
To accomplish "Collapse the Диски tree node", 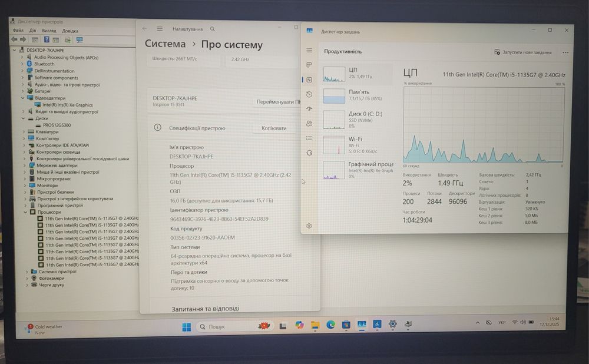I will 23,118.
